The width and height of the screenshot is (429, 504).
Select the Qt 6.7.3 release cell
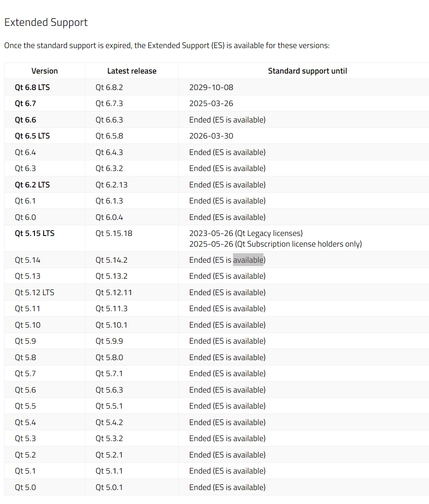[x=109, y=104]
